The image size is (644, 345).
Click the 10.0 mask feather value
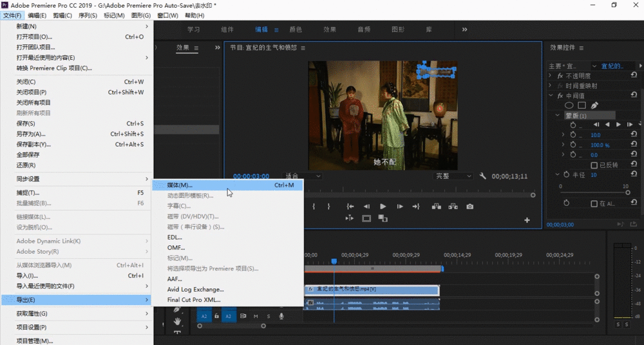pos(596,135)
